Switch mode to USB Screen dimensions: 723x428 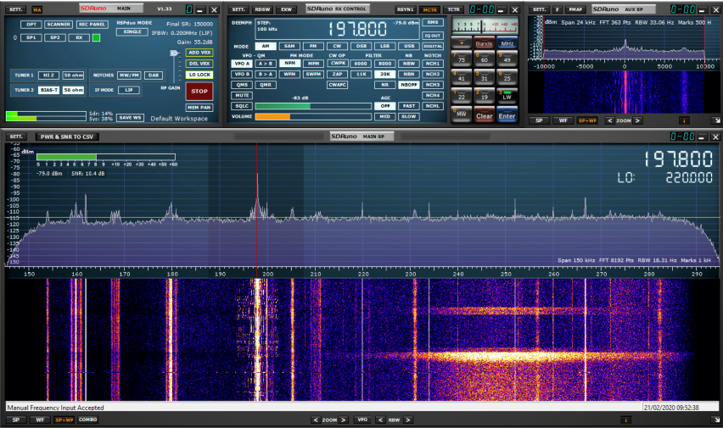409,46
